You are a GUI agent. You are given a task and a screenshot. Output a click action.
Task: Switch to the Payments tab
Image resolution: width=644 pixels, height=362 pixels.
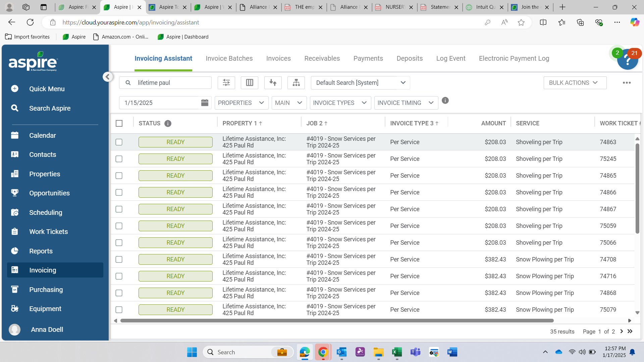368,58
